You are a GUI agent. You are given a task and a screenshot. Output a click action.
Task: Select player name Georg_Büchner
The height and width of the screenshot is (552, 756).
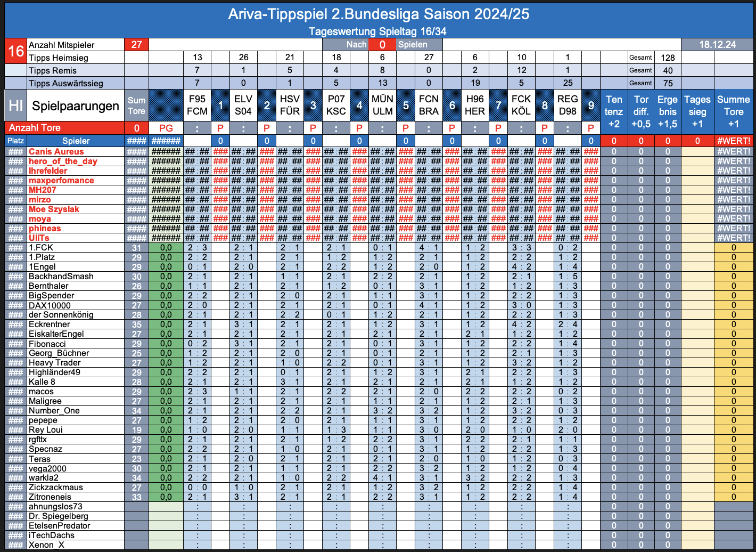tap(59, 353)
